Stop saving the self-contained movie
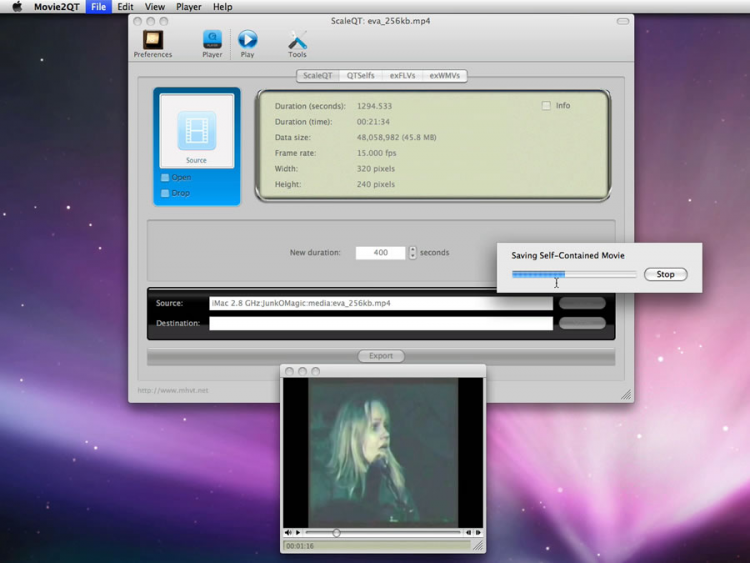Image resolution: width=750 pixels, height=563 pixels. point(665,274)
